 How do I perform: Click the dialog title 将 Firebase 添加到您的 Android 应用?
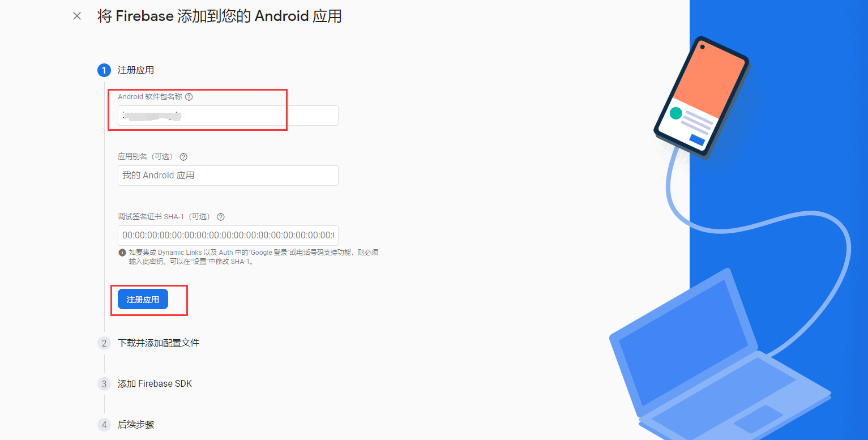pos(220,16)
